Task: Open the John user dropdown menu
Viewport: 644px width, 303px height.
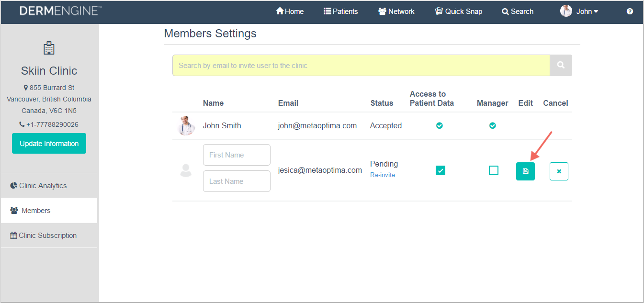Action: pos(580,11)
